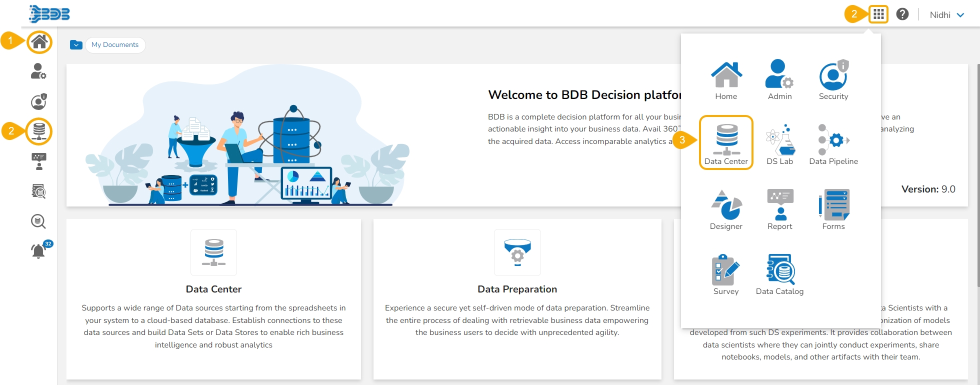980x385 pixels.
Task: Click the help question mark icon
Action: (902, 14)
